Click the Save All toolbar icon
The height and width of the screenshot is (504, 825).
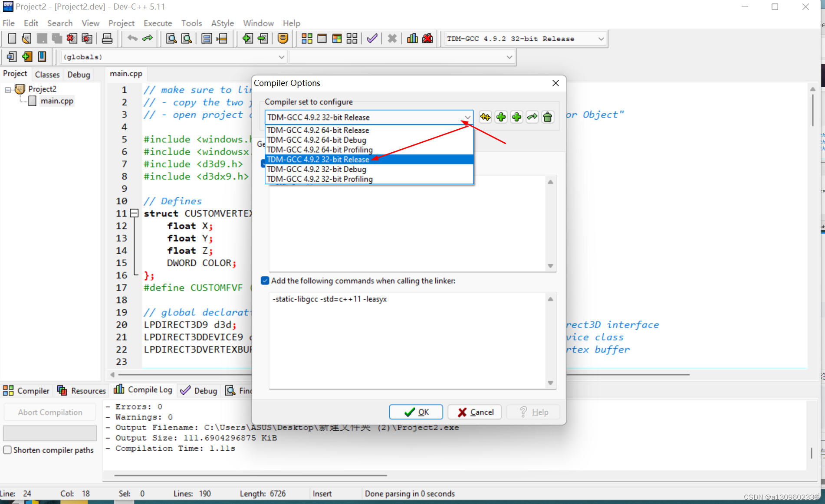pos(57,39)
